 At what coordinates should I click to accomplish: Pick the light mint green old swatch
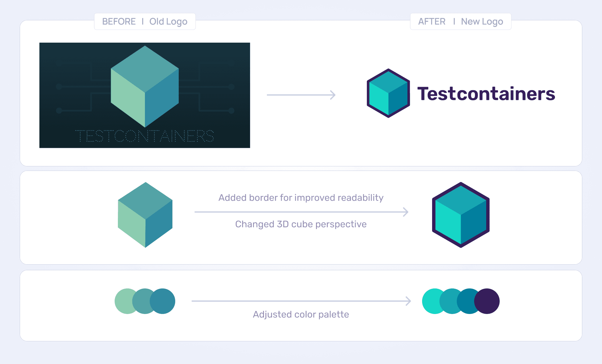pyautogui.click(x=123, y=301)
